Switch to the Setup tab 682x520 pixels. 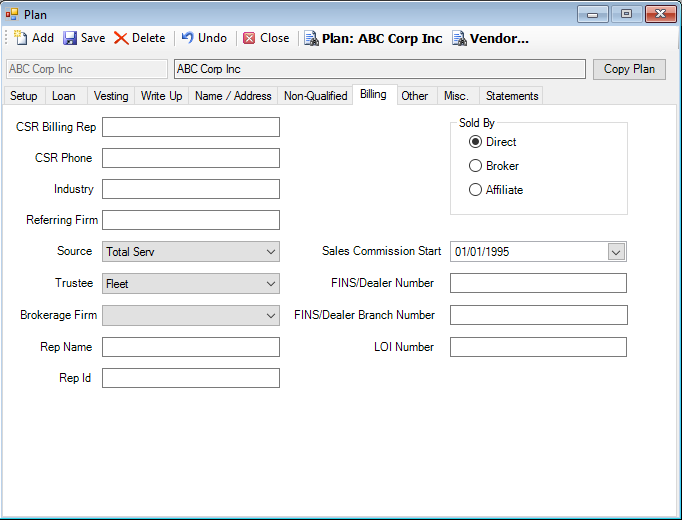[x=23, y=96]
